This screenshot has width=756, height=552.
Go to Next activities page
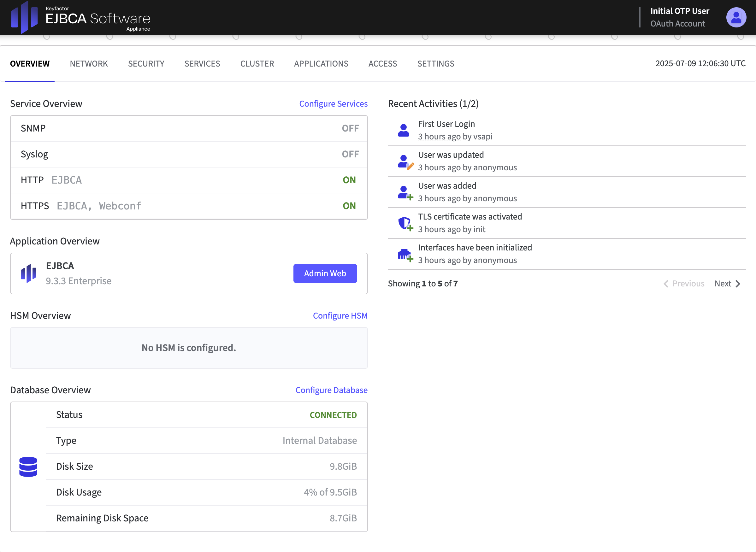pos(727,284)
